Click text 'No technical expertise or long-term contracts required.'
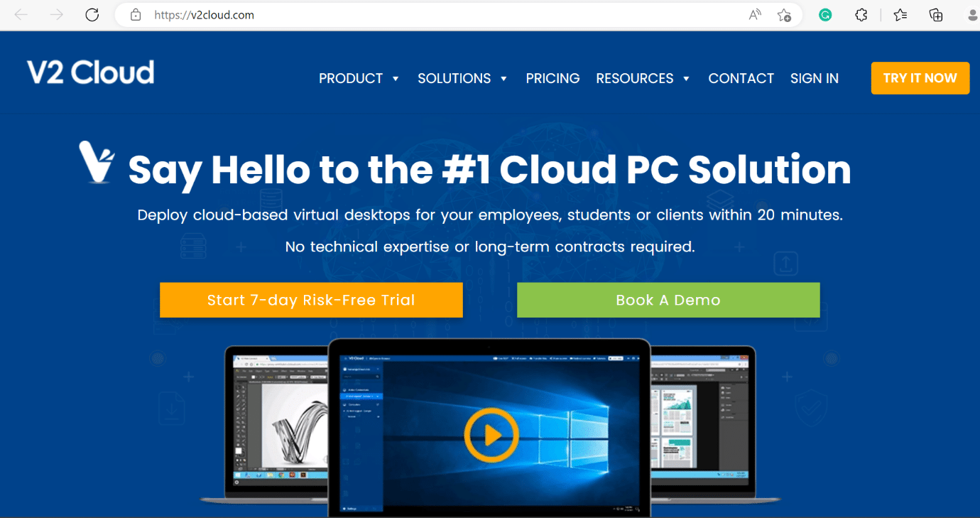Screen dimensions: 980x518 pos(490,247)
